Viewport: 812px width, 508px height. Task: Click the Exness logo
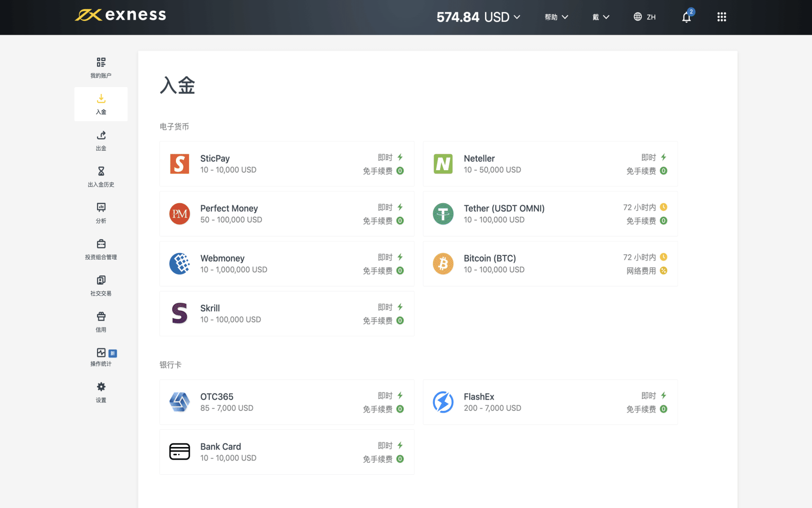click(120, 15)
